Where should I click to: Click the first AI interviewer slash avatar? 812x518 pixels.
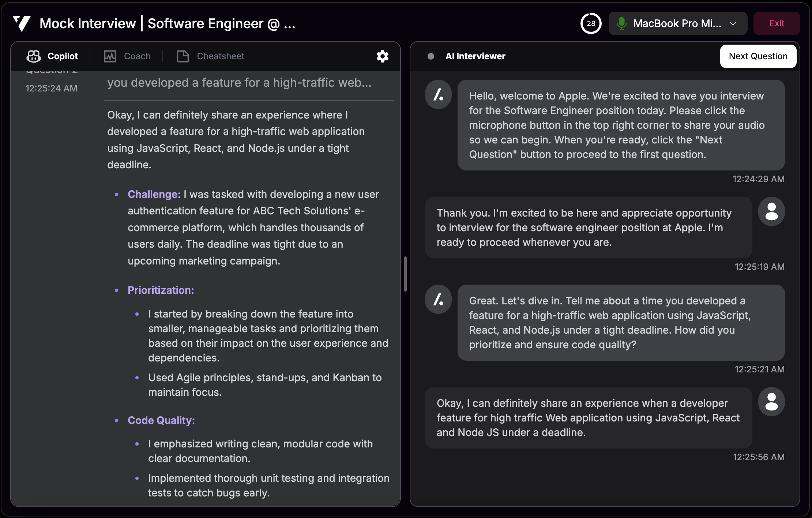tap(438, 95)
